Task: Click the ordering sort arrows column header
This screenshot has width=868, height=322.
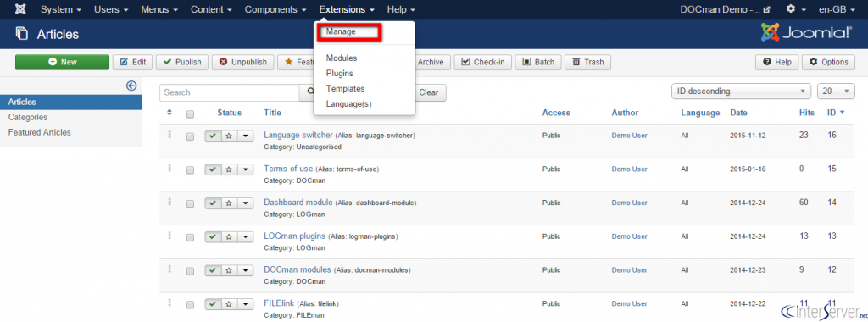Action: pos(170,113)
